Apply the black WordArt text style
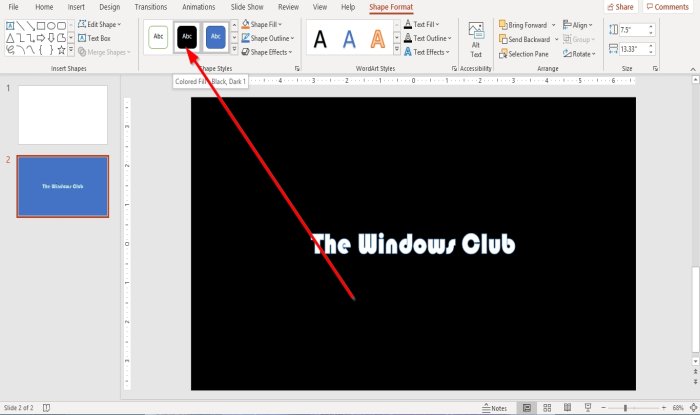 [320, 39]
